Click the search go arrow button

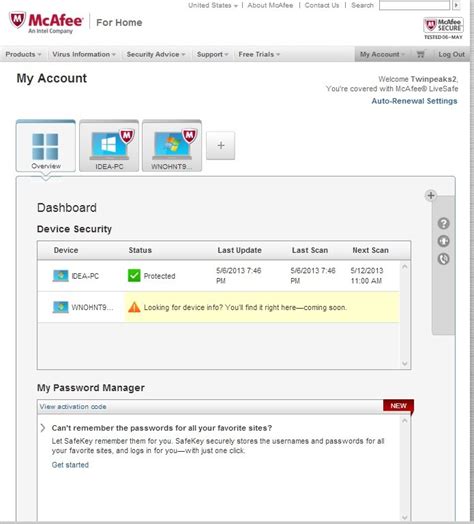click(456, 5)
